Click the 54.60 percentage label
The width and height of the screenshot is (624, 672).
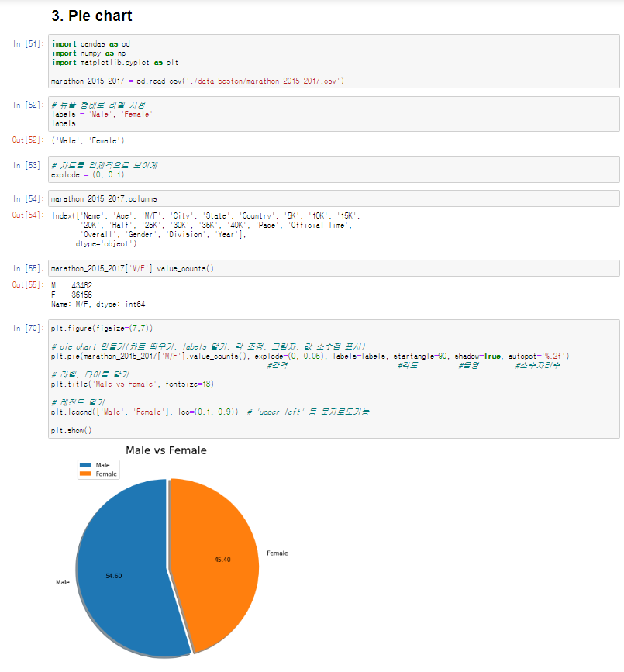(x=114, y=576)
